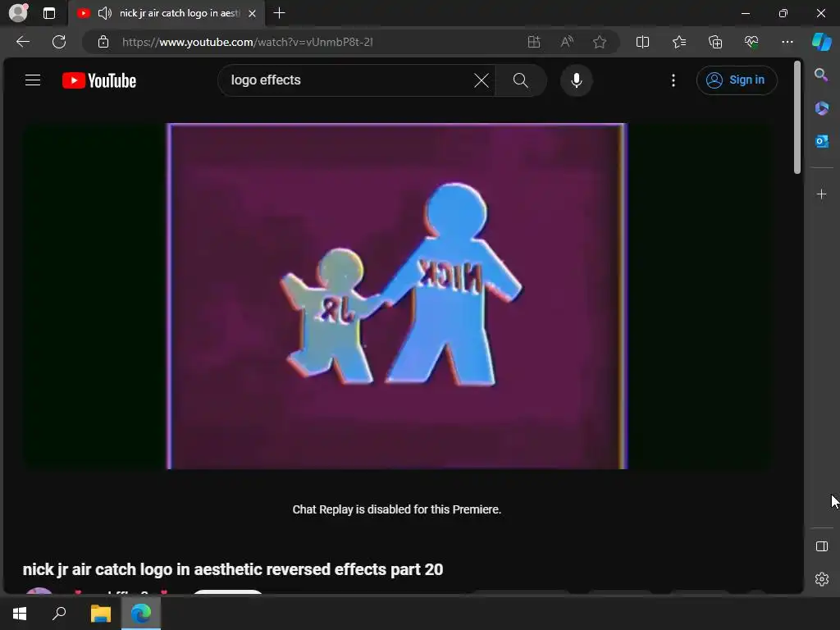Click the video title text
Viewport: 840px width, 630px height.
(x=233, y=569)
